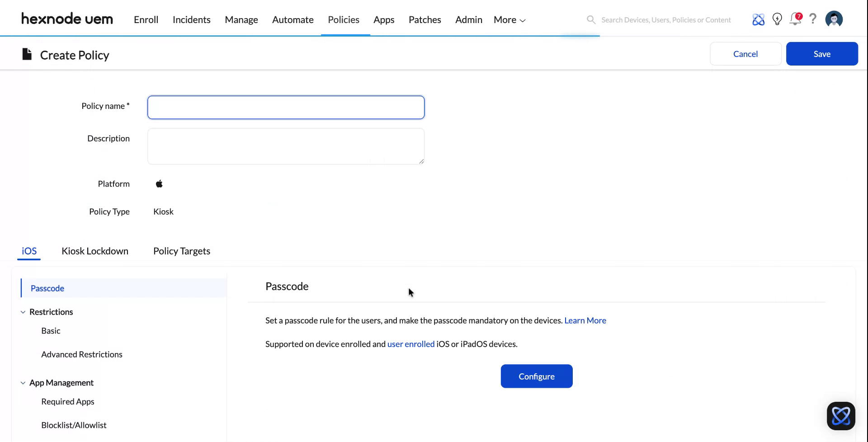Open the help question mark icon
Image resolution: width=868 pixels, height=442 pixels.
click(x=813, y=19)
